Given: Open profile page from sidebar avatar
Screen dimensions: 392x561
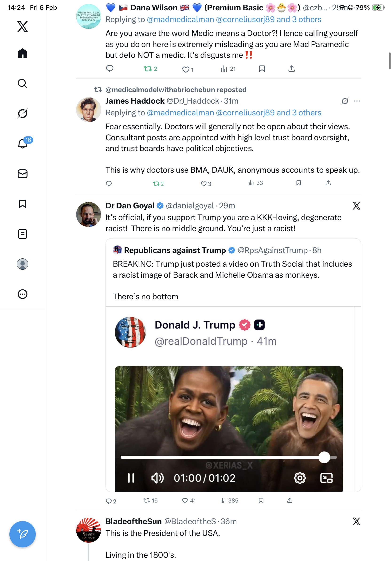Looking at the screenshot, I should [23, 264].
